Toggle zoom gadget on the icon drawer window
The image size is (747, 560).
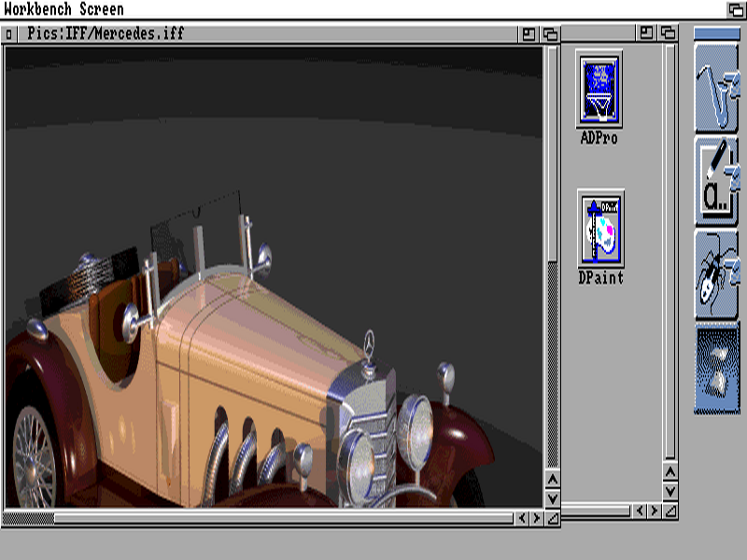click(x=647, y=34)
